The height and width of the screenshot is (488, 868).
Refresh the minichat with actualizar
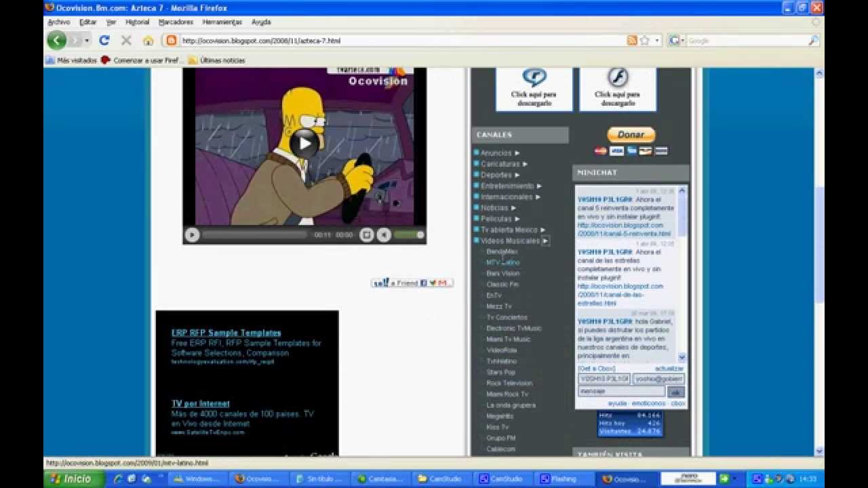[669, 369]
